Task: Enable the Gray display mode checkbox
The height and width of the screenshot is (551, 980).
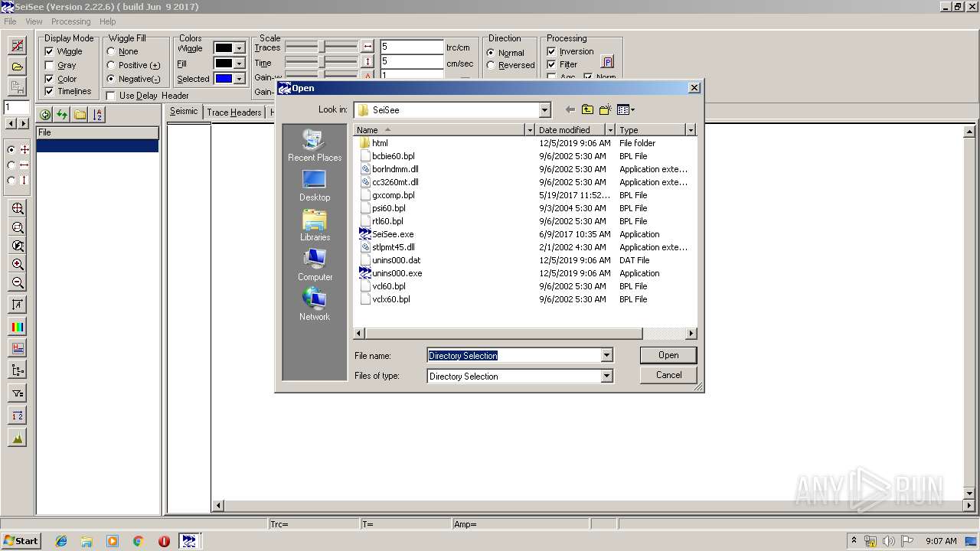Action: coord(49,65)
